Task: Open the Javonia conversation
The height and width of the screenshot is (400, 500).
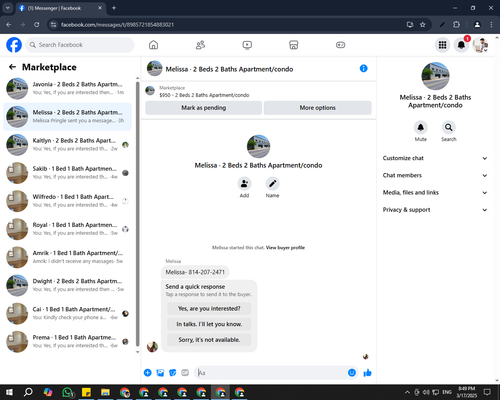Action: pyautogui.click(x=68, y=88)
